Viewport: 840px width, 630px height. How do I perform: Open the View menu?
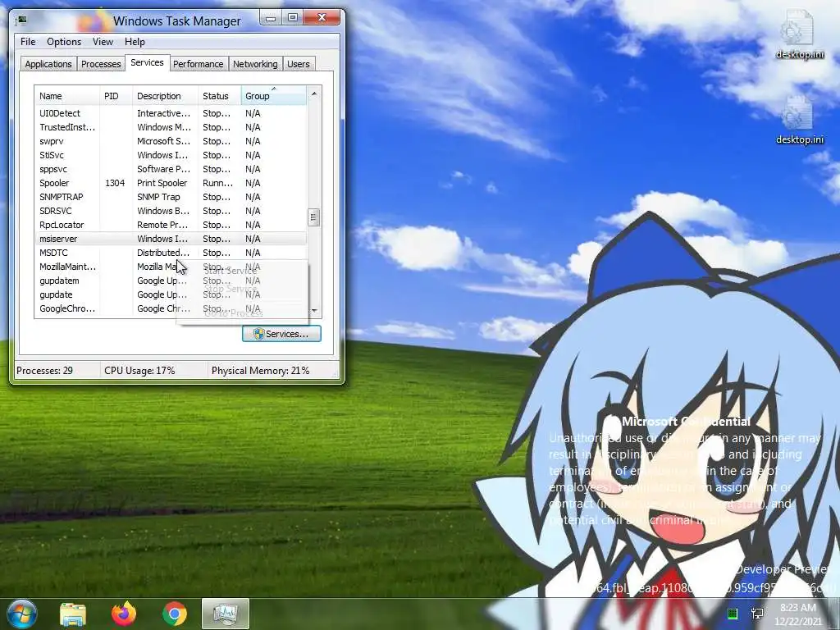pos(103,41)
